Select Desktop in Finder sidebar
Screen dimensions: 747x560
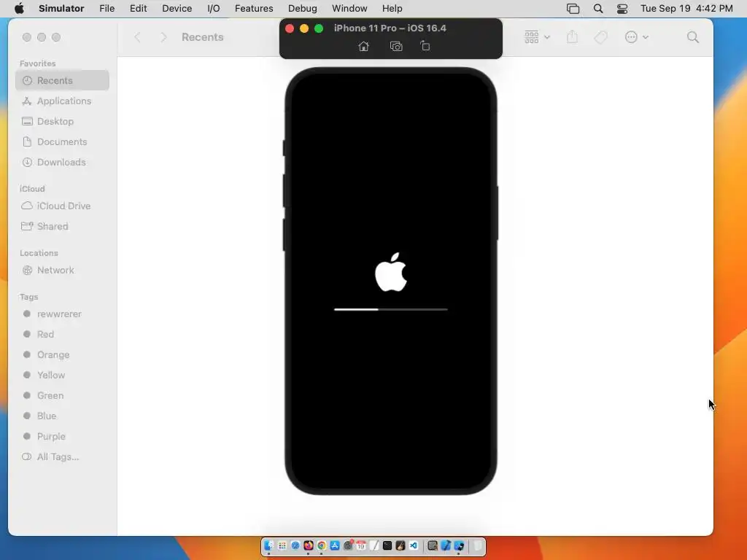[62, 122]
